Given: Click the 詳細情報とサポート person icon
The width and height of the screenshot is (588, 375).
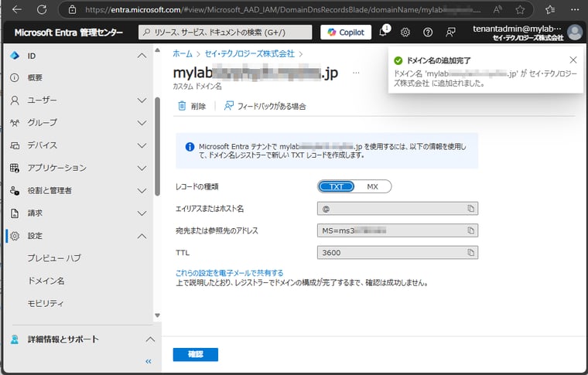Looking at the screenshot, I should (15, 339).
